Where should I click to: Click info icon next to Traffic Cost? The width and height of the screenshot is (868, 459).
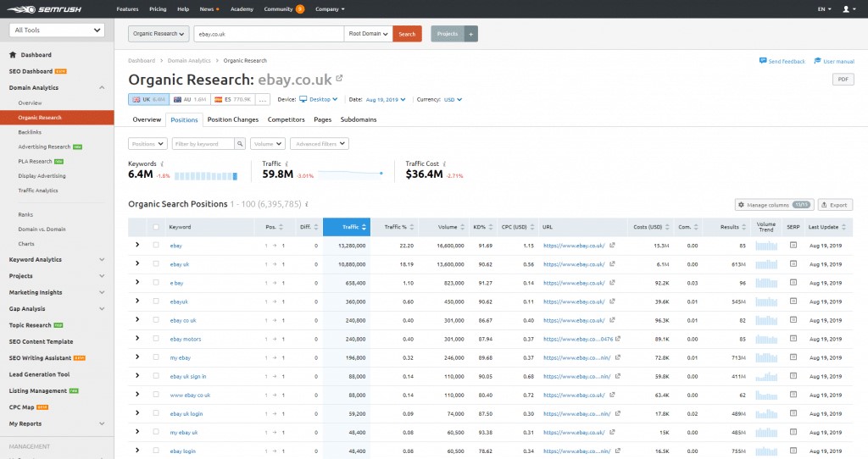coord(444,163)
